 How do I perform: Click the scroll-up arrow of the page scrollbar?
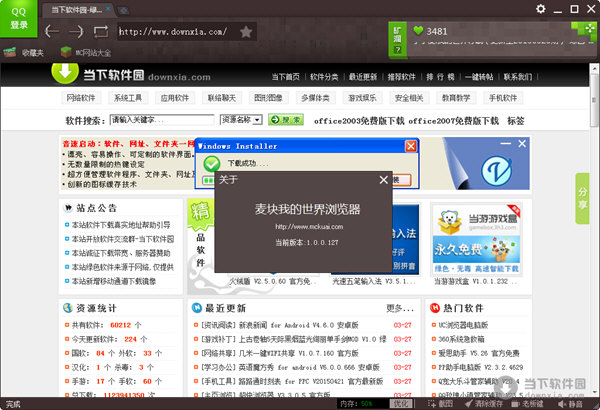coord(594,68)
